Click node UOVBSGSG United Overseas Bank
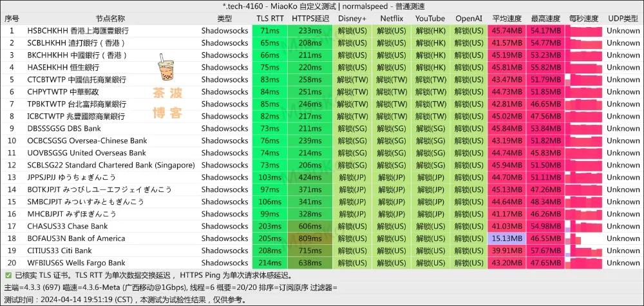Image resolution: width=644 pixels, height=306 pixels. (87, 153)
